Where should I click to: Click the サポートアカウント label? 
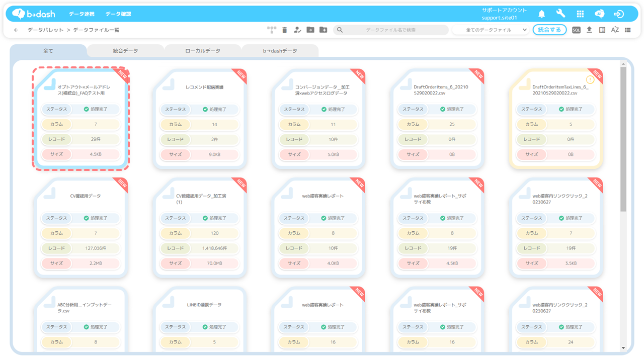504,10
